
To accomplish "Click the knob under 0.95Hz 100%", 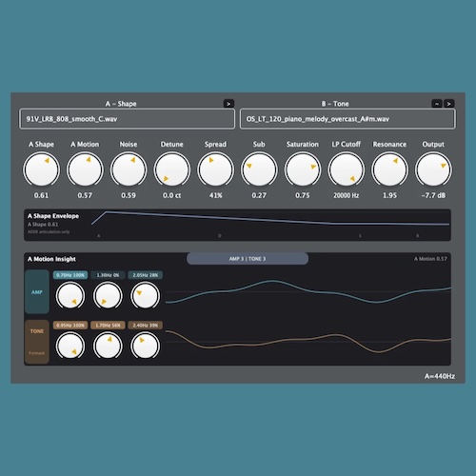I will (70, 346).
